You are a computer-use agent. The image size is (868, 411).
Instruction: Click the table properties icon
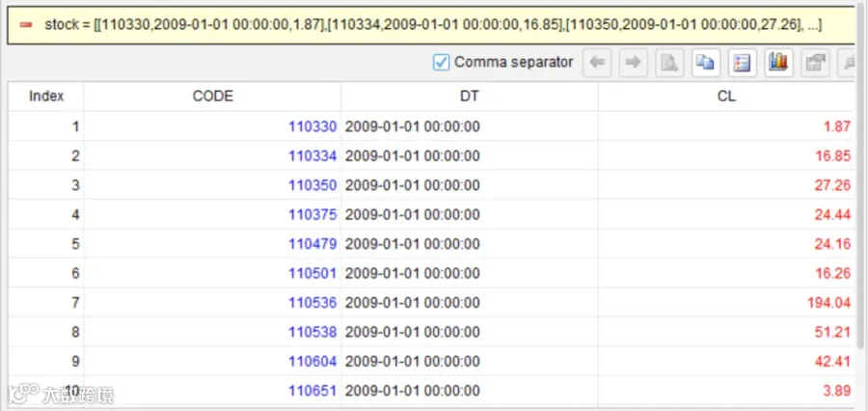(x=815, y=63)
